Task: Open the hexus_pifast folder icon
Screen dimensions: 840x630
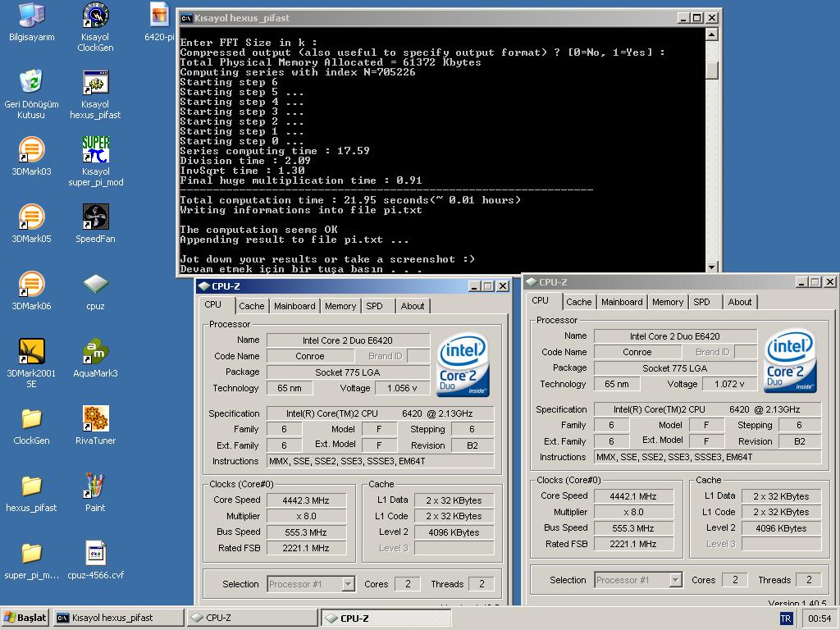Action: (x=31, y=493)
